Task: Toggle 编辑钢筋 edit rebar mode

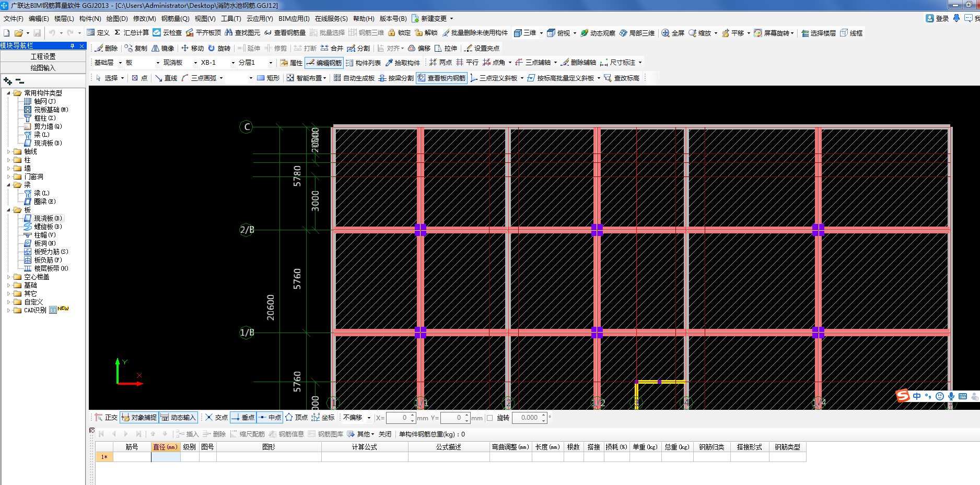Action: coord(324,63)
